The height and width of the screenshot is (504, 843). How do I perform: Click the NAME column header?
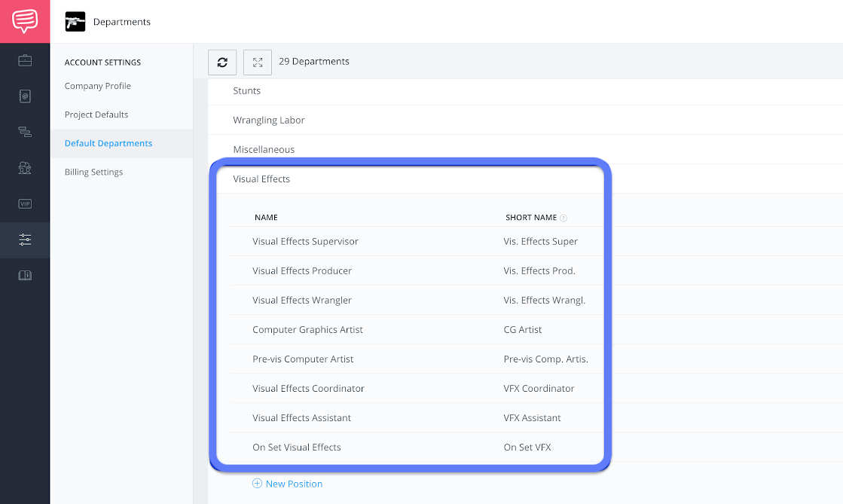point(266,217)
